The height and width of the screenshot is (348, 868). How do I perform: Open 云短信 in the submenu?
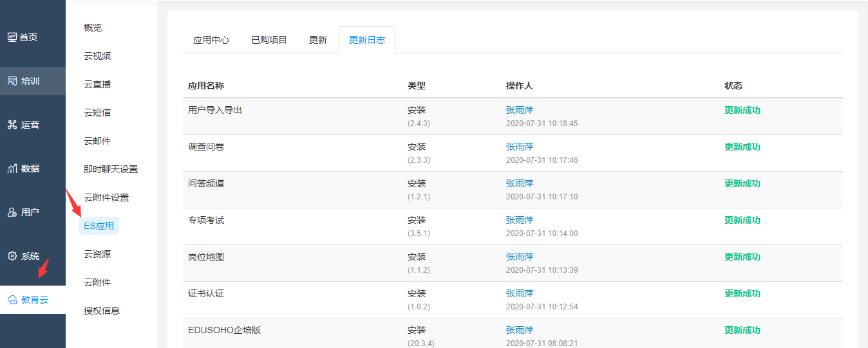97,113
